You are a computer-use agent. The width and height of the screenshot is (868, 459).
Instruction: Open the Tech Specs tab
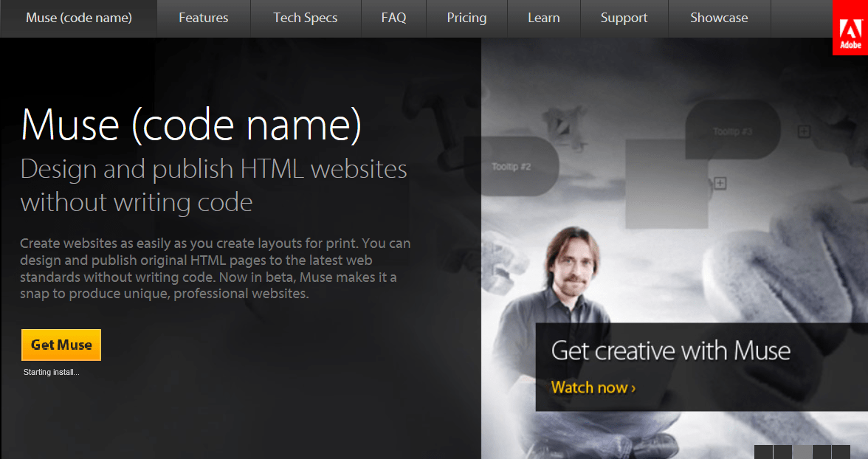pyautogui.click(x=305, y=18)
